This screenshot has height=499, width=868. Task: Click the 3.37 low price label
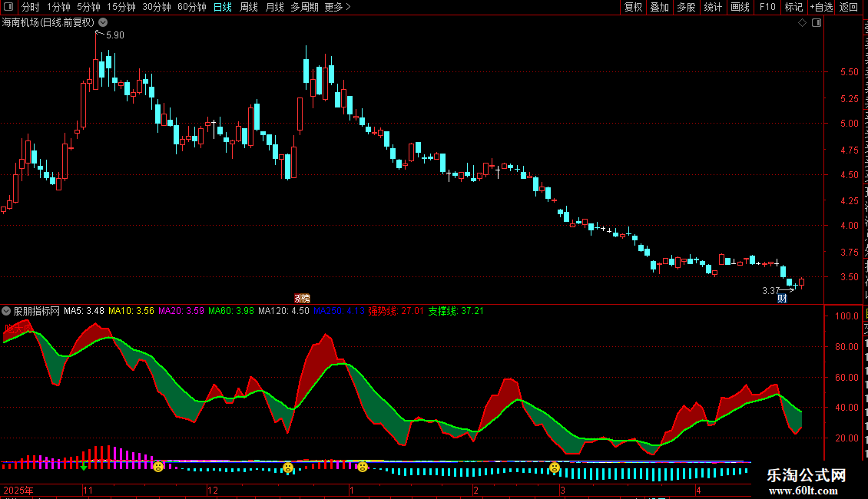click(770, 290)
